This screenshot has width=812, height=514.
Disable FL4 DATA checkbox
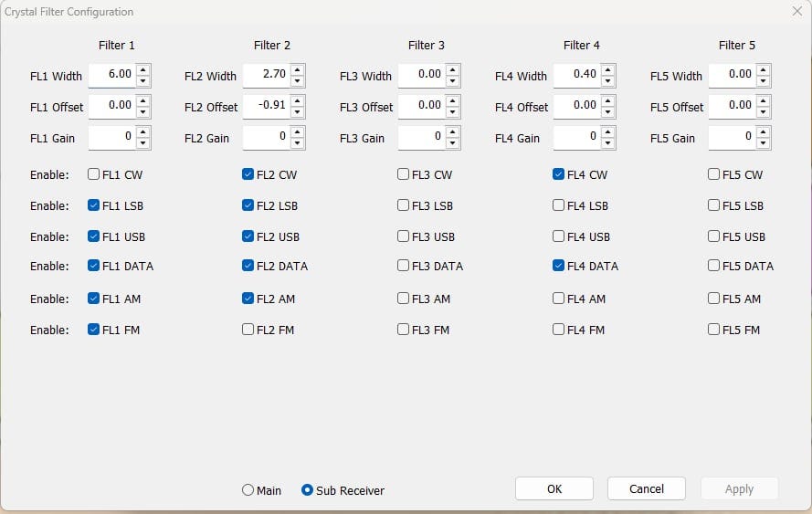(558, 266)
